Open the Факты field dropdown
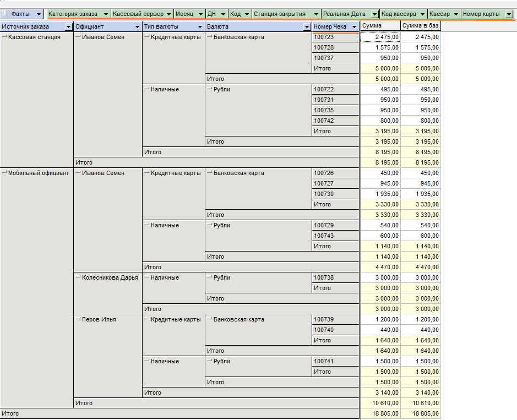The height and width of the screenshot is (420, 517). coord(39,14)
